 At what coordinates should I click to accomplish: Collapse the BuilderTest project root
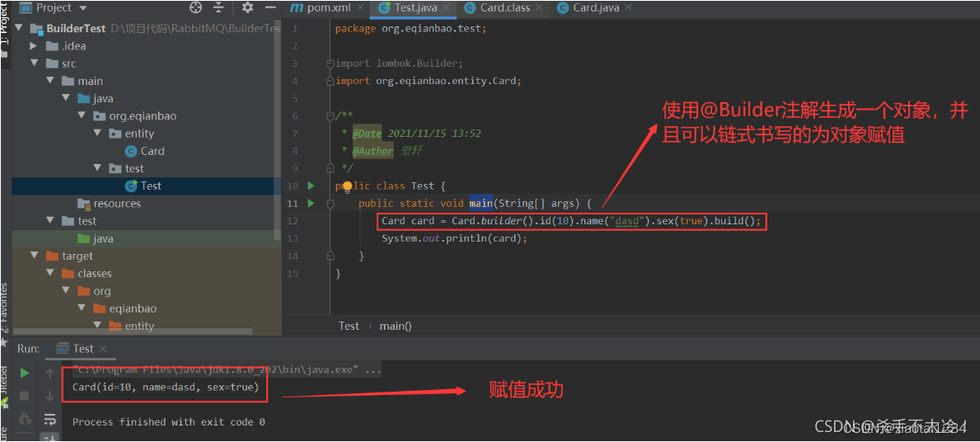click(x=17, y=29)
